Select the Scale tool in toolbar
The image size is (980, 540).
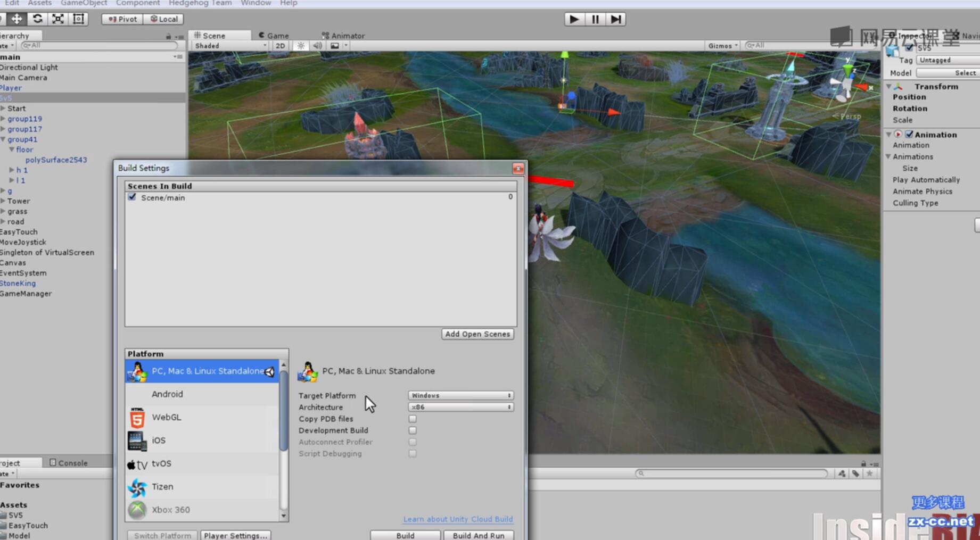58,19
